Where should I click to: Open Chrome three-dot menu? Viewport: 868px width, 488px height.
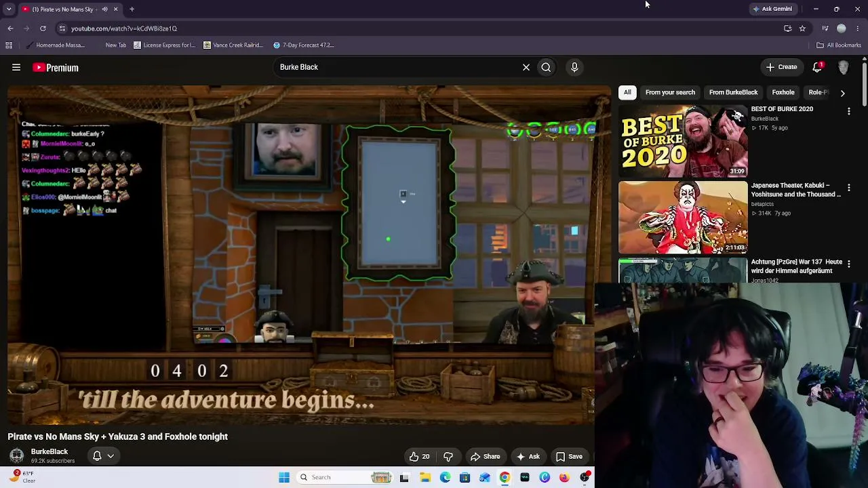tap(858, 28)
